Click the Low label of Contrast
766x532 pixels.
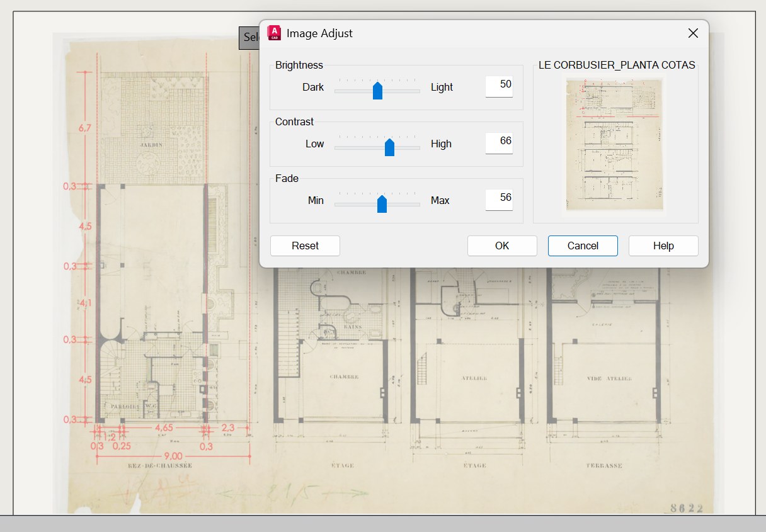coord(315,144)
